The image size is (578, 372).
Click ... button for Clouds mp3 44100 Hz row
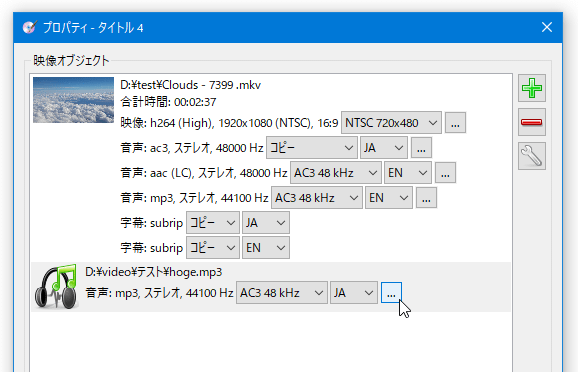pyautogui.click(x=426, y=198)
